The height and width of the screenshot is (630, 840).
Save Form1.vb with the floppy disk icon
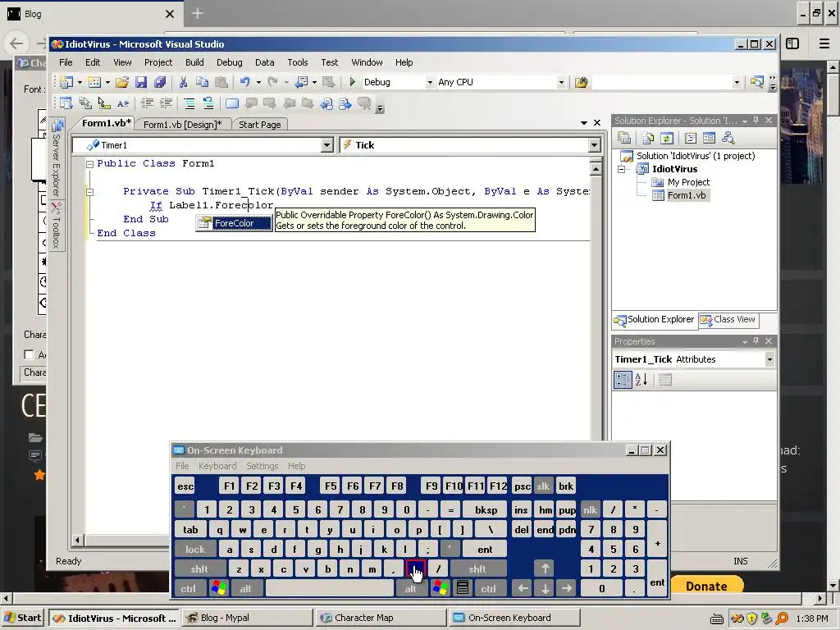tap(141, 82)
